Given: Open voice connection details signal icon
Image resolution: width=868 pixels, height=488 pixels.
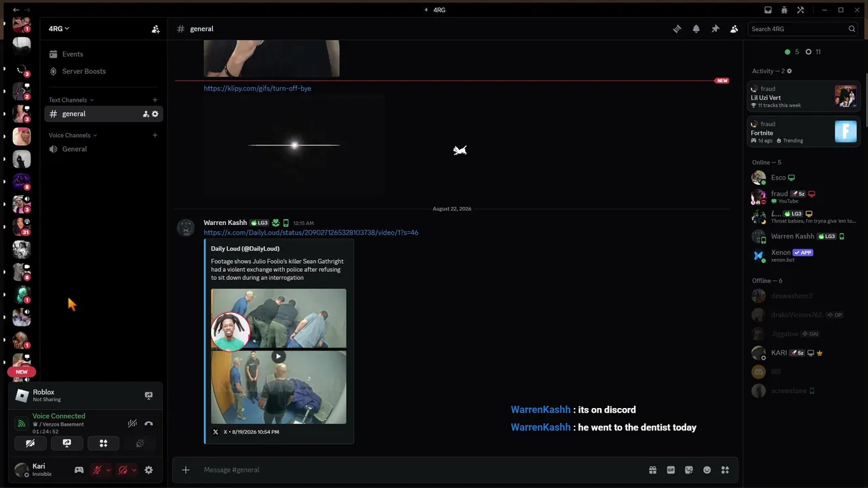Looking at the screenshot, I should 22,424.
